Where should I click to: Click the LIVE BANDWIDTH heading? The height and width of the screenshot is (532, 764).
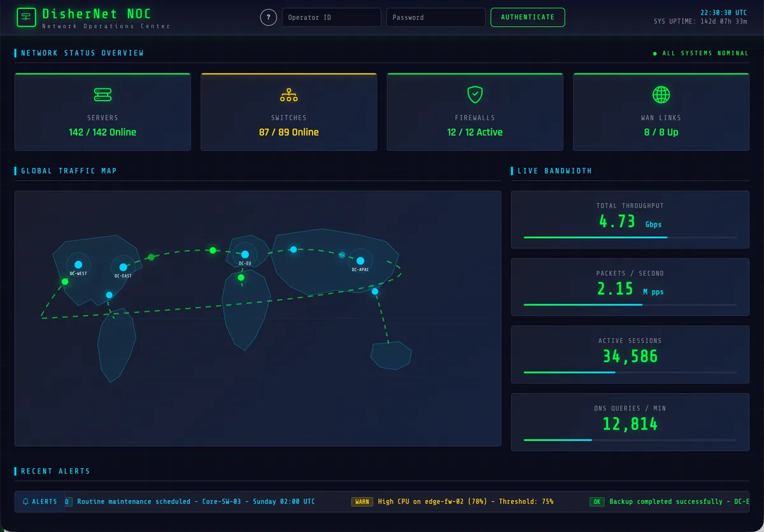pyautogui.click(x=555, y=171)
